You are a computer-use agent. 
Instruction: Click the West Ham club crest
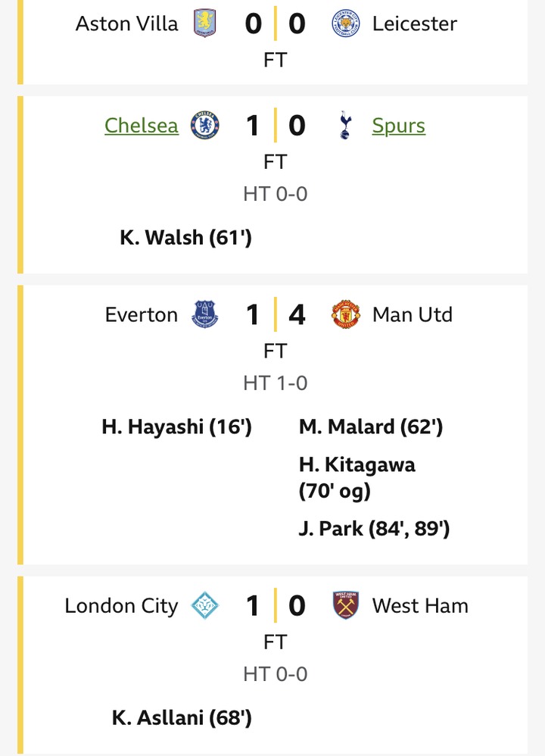click(345, 606)
